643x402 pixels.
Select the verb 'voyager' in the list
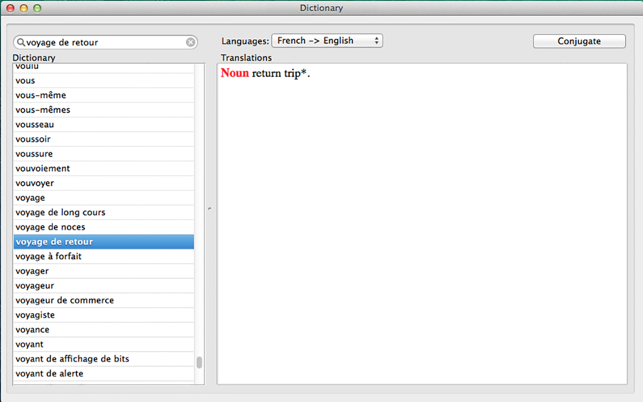tap(104, 271)
